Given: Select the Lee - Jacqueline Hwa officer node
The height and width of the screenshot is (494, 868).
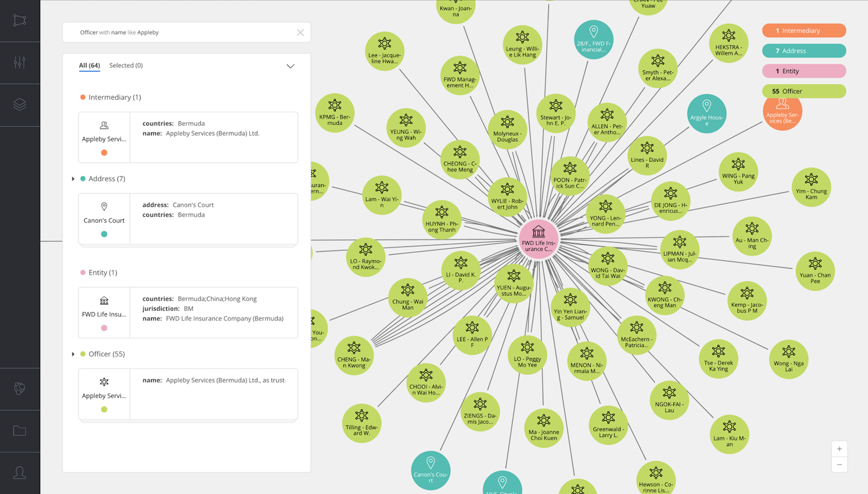Looking at the screenshot, I should click(385, 51).
